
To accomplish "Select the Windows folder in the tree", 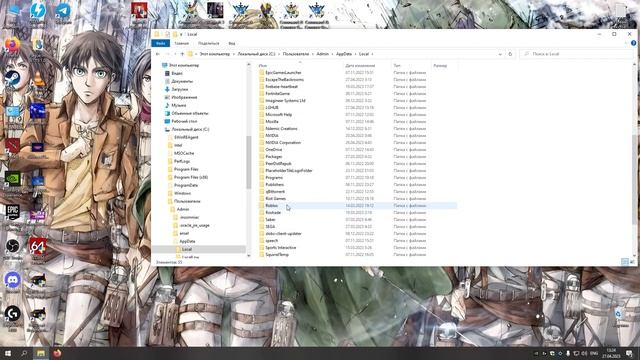I will (182, 193).
